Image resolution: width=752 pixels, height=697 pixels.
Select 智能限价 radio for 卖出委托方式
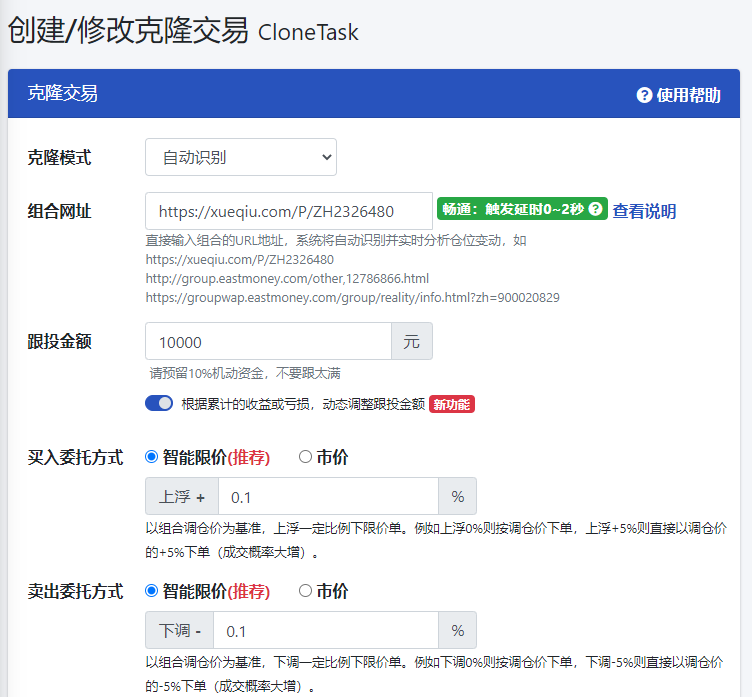[152, 591]
